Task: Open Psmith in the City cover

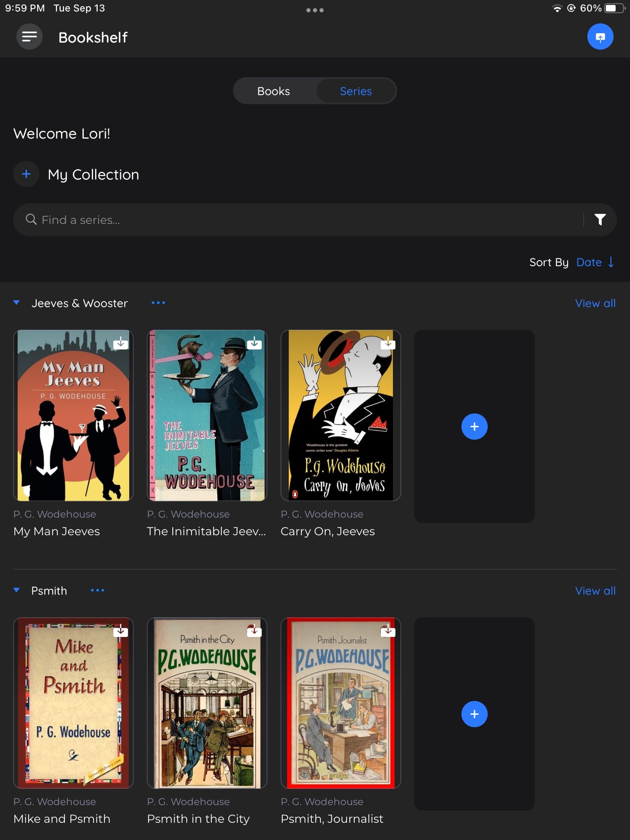Action: pos(207,703)
